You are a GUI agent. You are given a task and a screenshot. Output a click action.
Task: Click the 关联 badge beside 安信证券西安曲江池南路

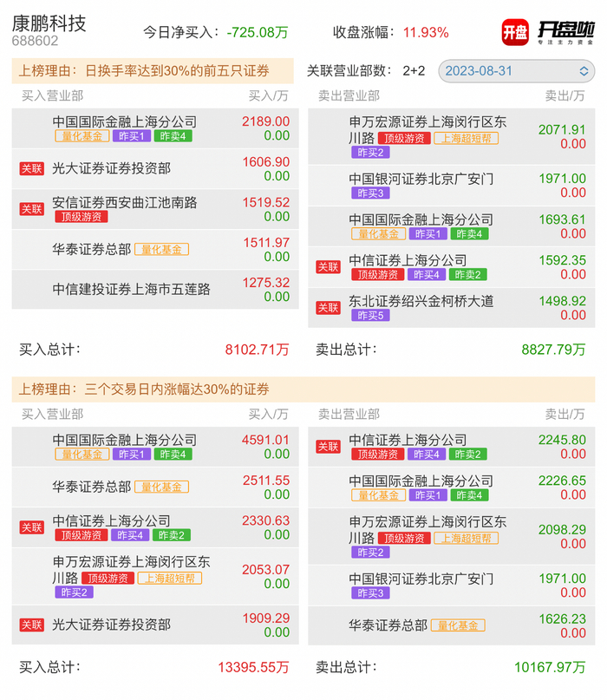[x=32, y=209]
